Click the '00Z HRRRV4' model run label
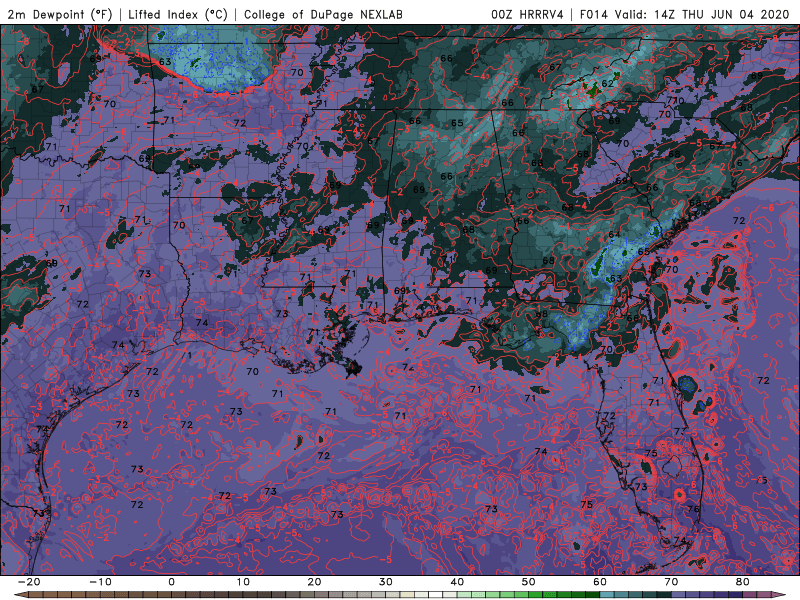The height and width of the screenshot is (600, 800). coord(527,15)
